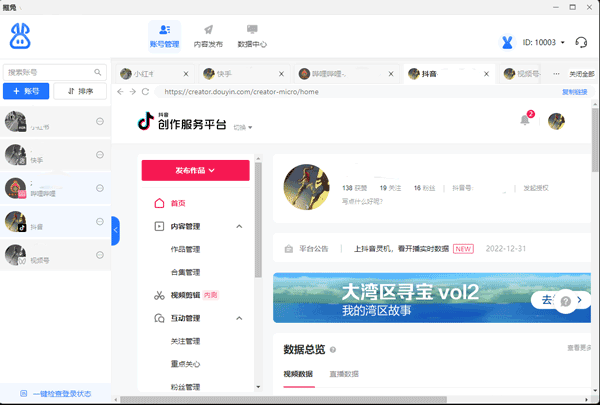Open the 数据中心 data center tab
The height and width of the screenshot is (405, 600).
252,36
